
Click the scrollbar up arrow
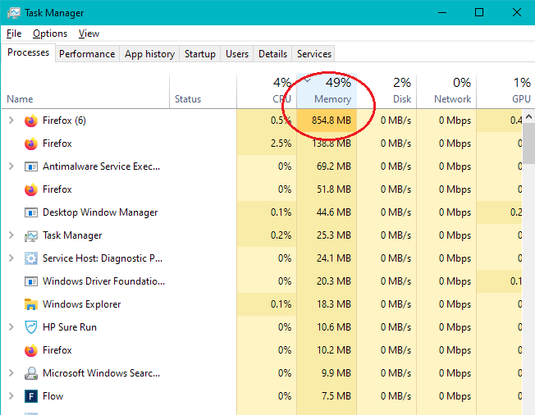tap(529, 117)
